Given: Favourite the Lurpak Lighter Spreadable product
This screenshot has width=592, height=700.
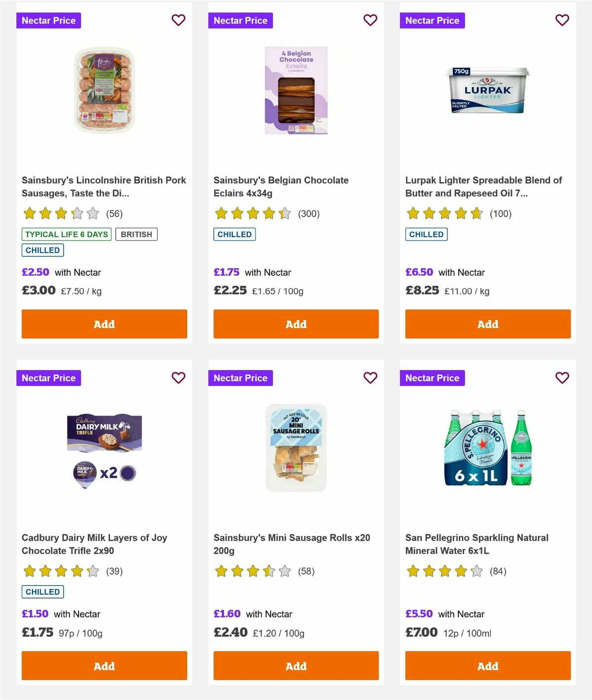Looking at the screenshot, I should (x=562, y=20).
